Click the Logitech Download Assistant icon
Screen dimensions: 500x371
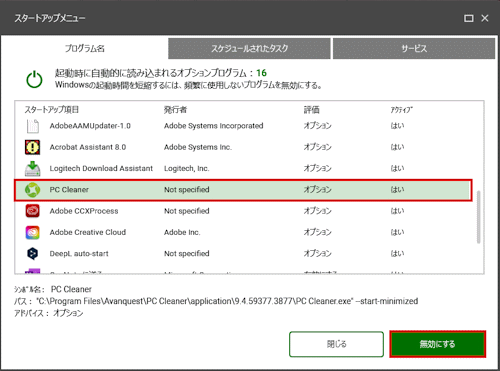tap(32, 168)
